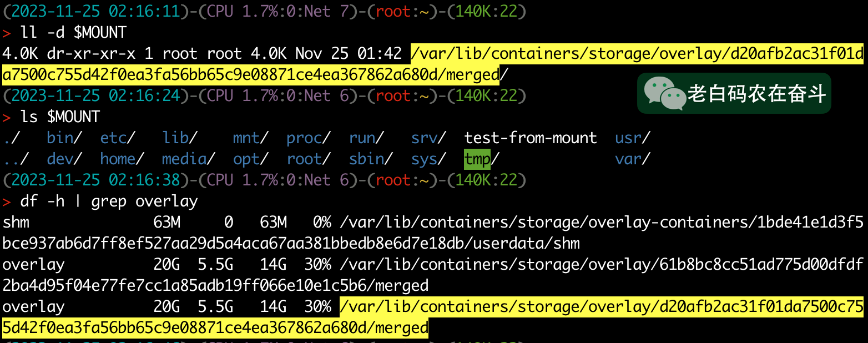Click the 老白码农在奋斗 watermark text
The width and height of the screenshot is (868, 343).
pos(757,94)
